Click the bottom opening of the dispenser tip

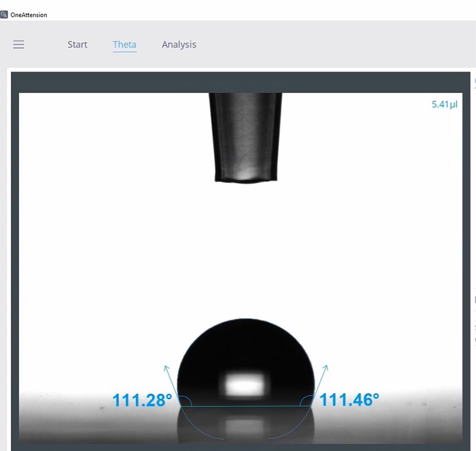pyautogui.click(x=246, y=178)
